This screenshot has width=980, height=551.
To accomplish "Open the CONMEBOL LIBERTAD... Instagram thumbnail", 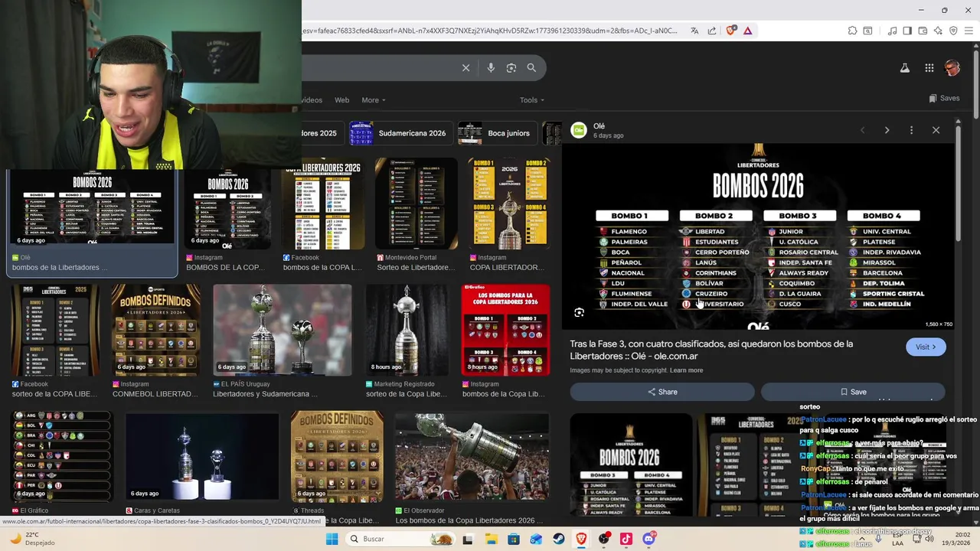I will (x=156, y=330).
